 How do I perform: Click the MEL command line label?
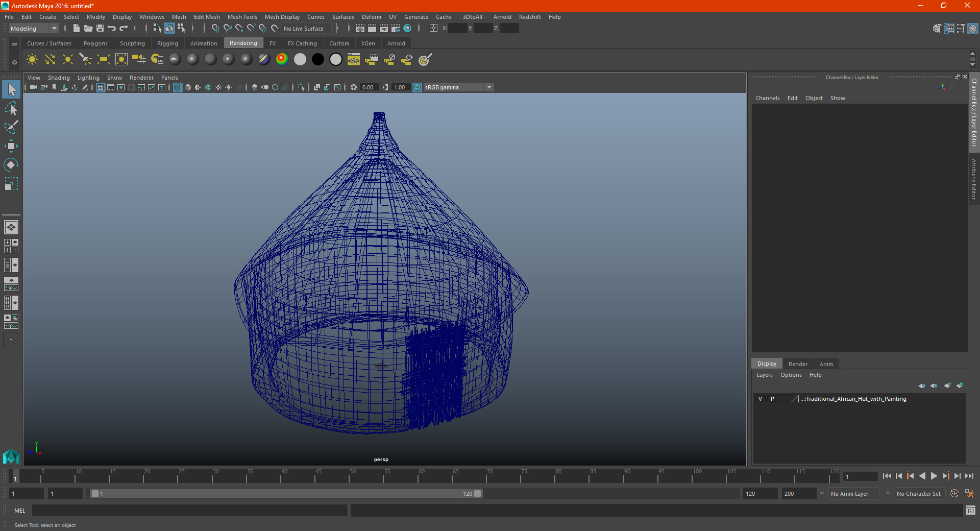(20, 511)
